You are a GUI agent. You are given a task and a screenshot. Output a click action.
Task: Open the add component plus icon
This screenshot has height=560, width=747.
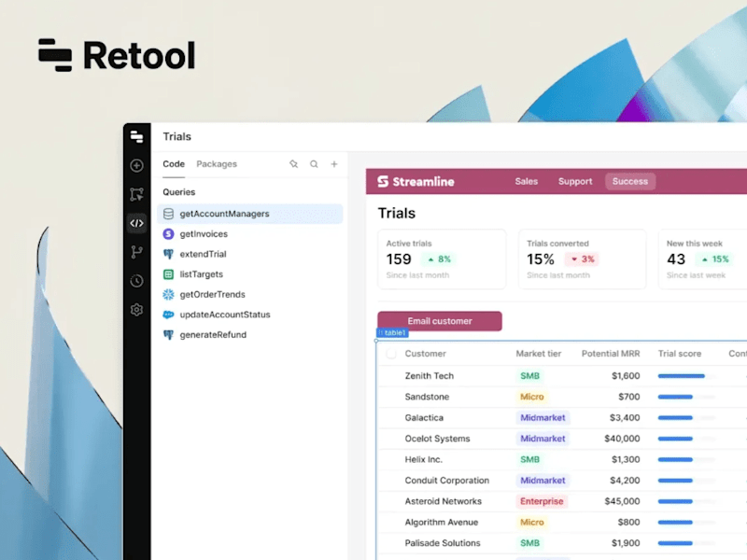[136, 165]
